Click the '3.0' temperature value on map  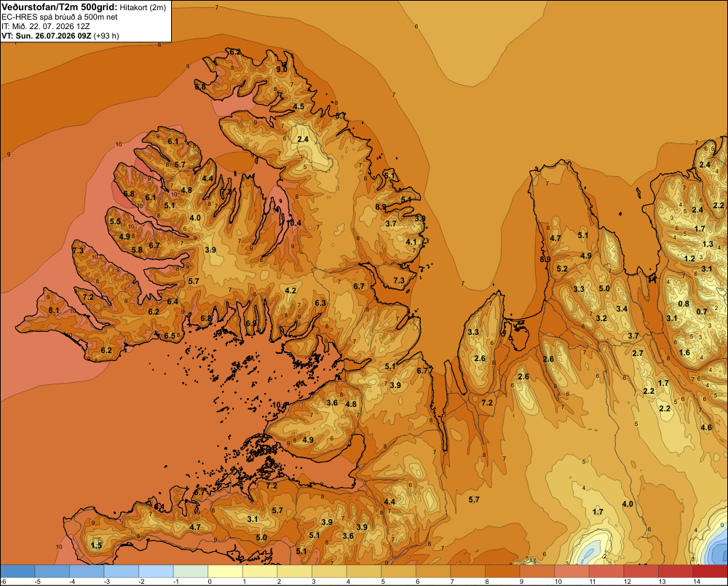tap(420, 218)
